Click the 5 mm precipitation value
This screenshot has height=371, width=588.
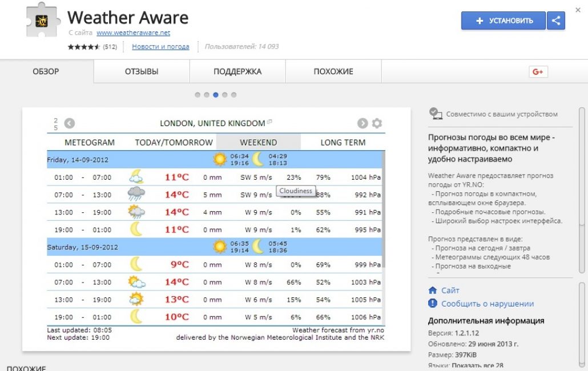(212, 195)
